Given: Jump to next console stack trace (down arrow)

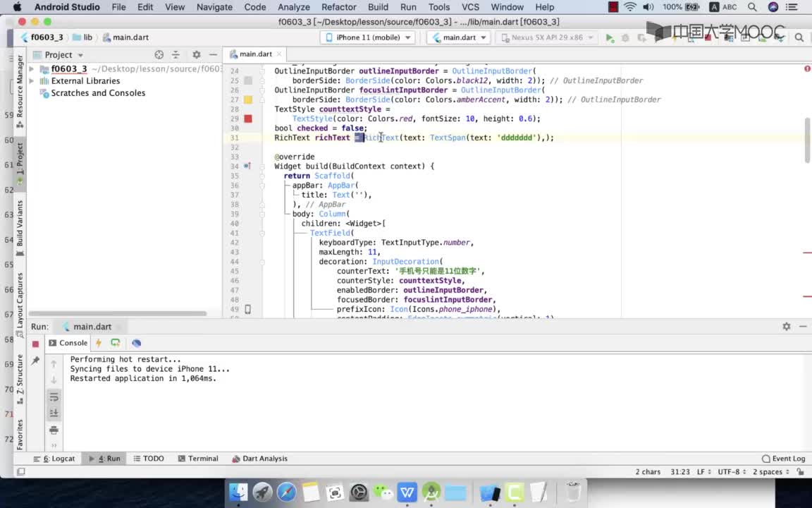Looking at the screenshot, I should pos(54,380).
